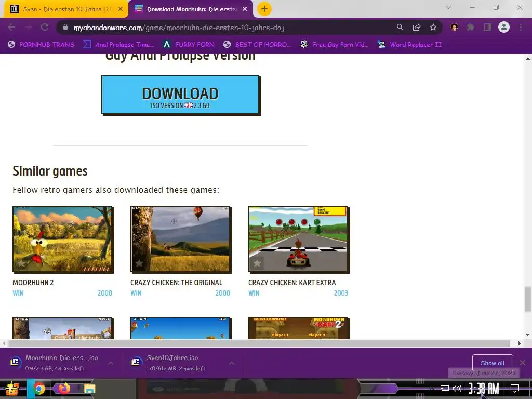Open the Moorhuhn 2 thumbnail
The width and height of the screenshot is (532, 399).
point(63,239)
